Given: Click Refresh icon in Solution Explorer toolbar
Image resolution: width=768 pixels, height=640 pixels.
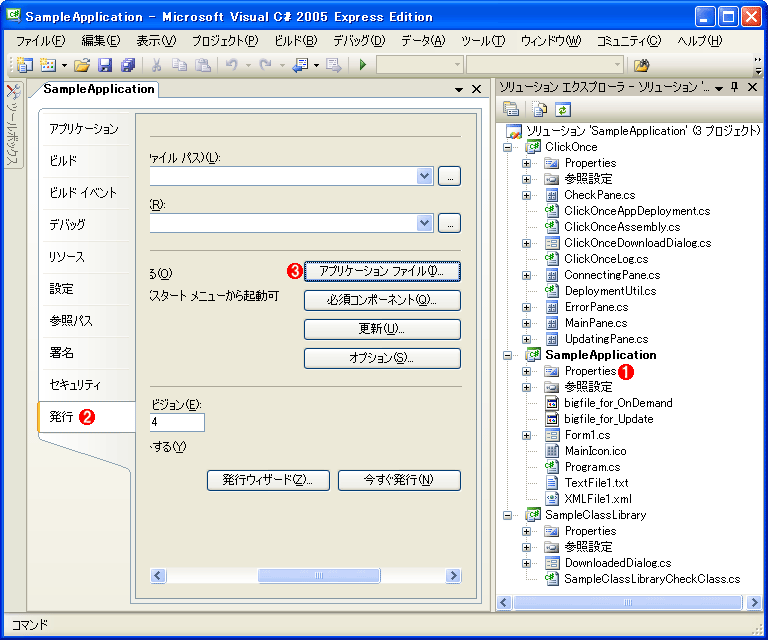Looking at the screenshot, I should (563, 110).
